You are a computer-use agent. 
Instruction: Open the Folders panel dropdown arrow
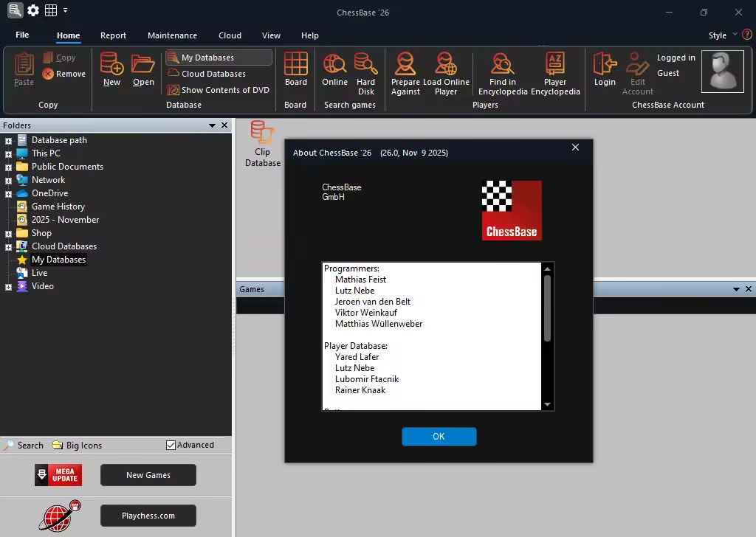click(x=213, y=125)
